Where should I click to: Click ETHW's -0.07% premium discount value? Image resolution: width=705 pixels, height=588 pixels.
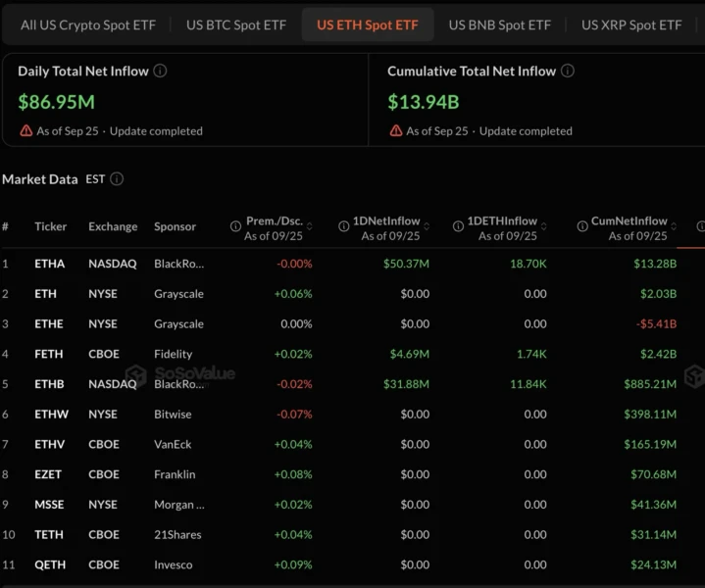[x=294, y=414]
